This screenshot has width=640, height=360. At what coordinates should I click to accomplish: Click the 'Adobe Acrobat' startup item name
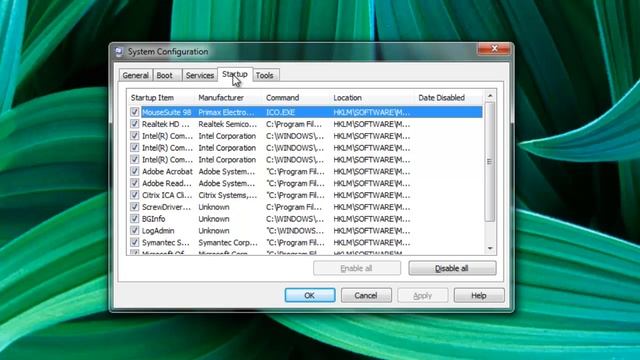(167, 171)
